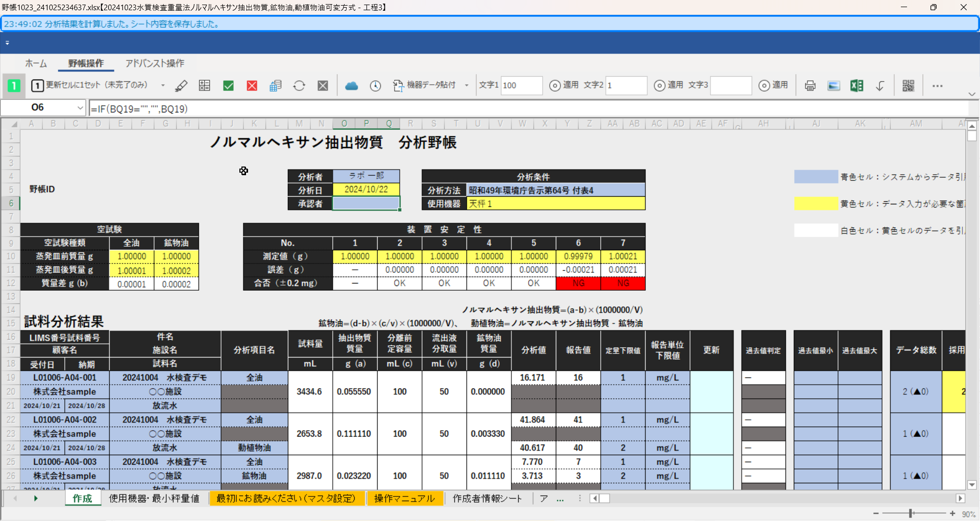This screenshot has width=980, height=521.
Task: Click vertical scrollbar up arrow
Action: 972,126
